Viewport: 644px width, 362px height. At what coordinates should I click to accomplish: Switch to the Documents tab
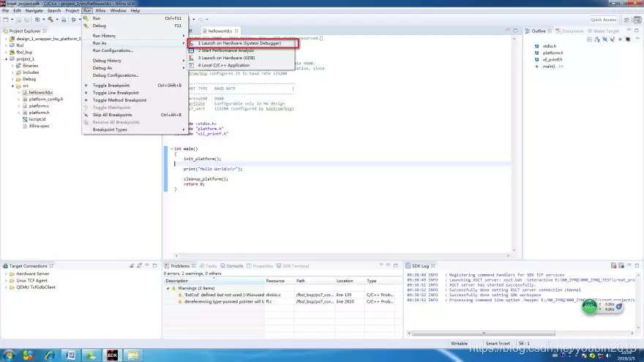569,31
